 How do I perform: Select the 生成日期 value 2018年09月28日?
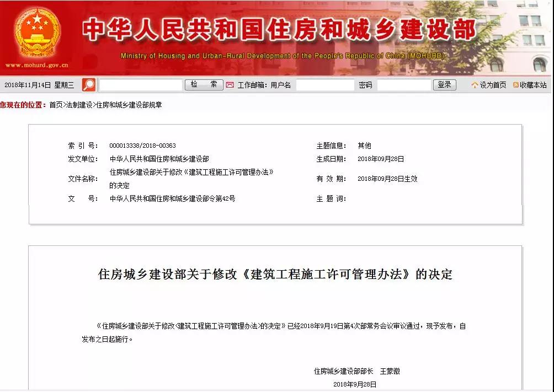(x=381, y=159)
